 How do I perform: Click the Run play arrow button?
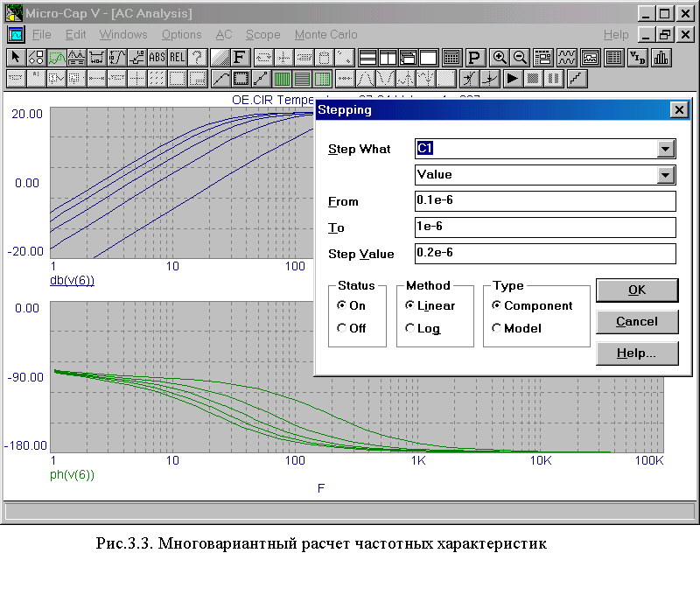(513, 79)
